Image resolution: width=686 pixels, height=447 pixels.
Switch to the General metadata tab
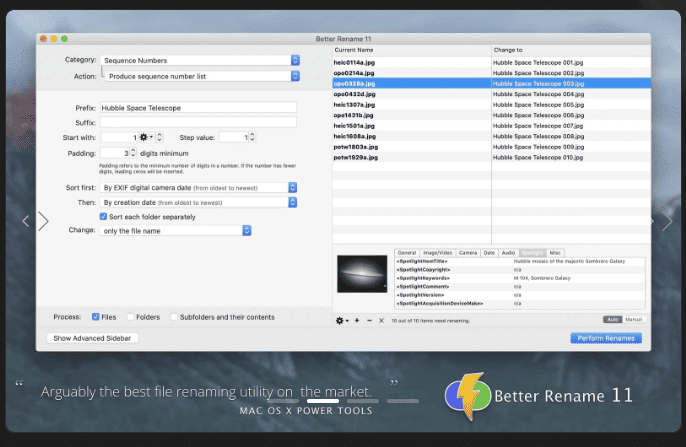click(x=407, y=253)
